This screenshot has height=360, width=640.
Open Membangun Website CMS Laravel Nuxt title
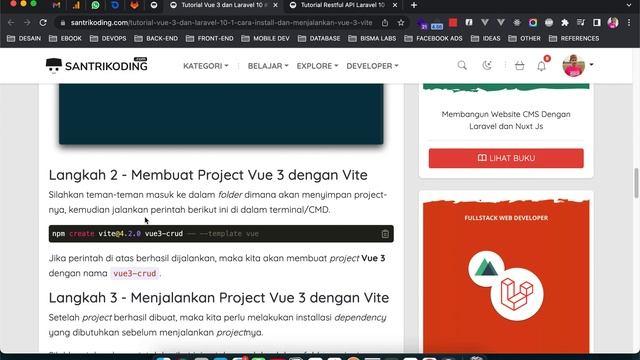506,120
